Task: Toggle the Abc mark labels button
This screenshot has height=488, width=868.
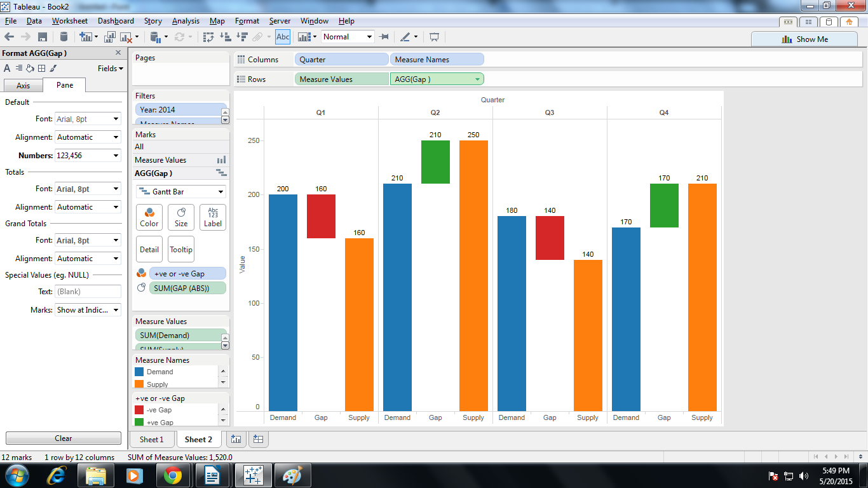Action: [283, 36]
